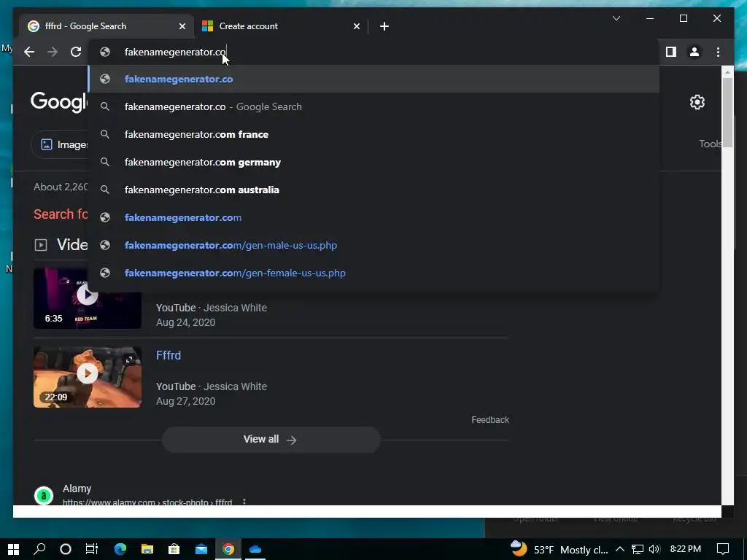Click the Google logo

(x=59, y=102)
